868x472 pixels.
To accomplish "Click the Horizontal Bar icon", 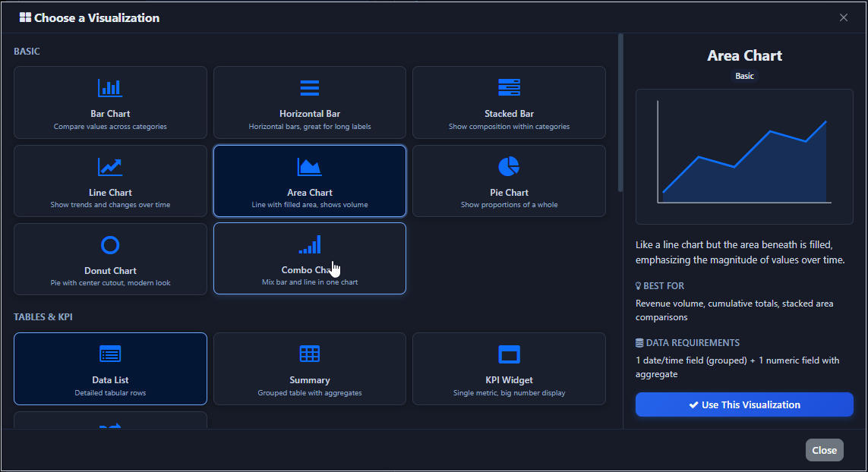I will 309,88.
